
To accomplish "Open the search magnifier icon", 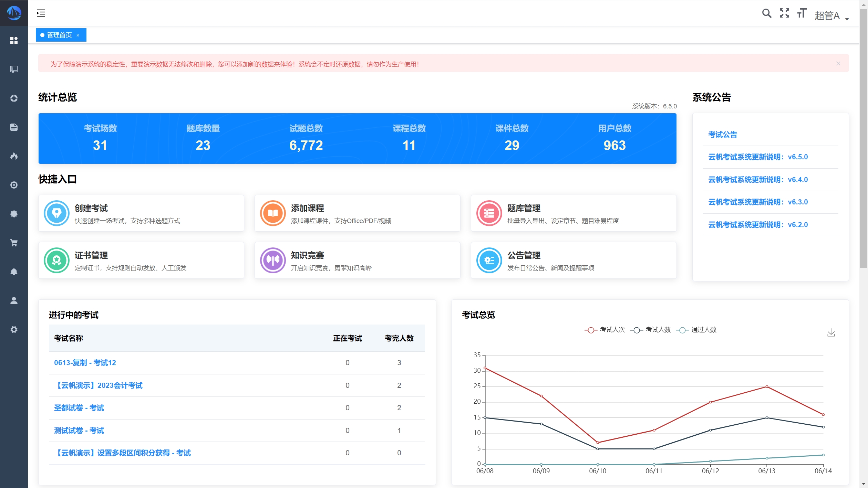I will point(766,13).
